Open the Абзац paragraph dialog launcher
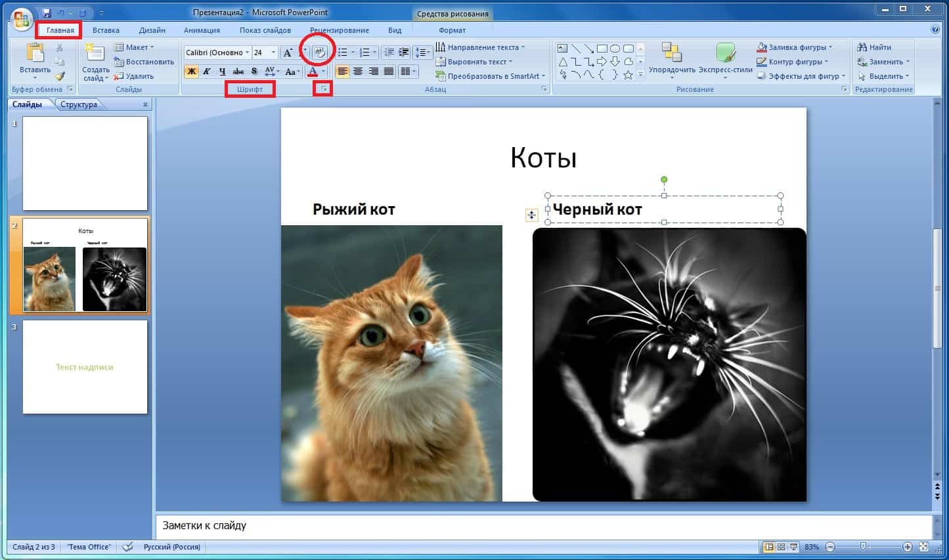The width and height of the screenshot is (949, 560). [544, 89]
